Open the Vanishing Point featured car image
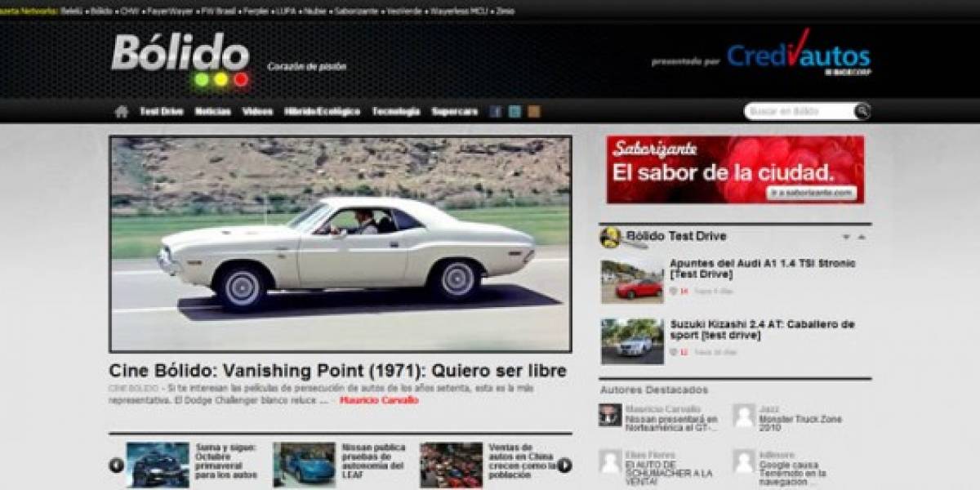Image resolution: width=980 pixels, height=490 pixels. (x=341, y=244)
